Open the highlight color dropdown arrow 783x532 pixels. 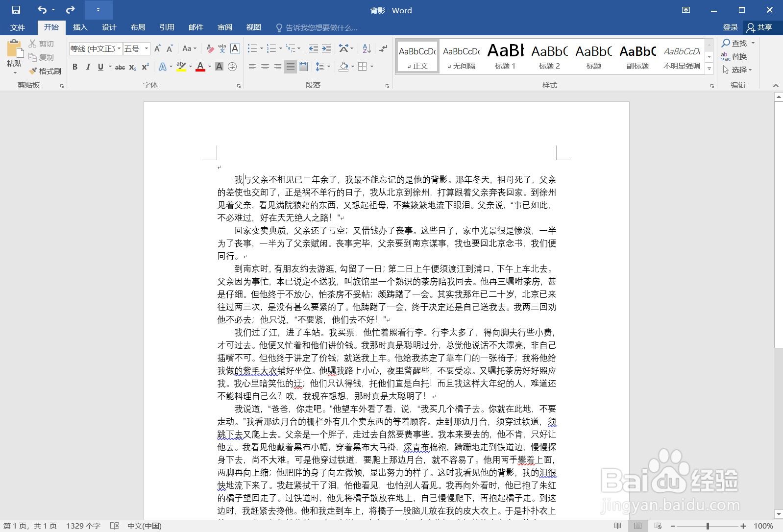[191, 67]
